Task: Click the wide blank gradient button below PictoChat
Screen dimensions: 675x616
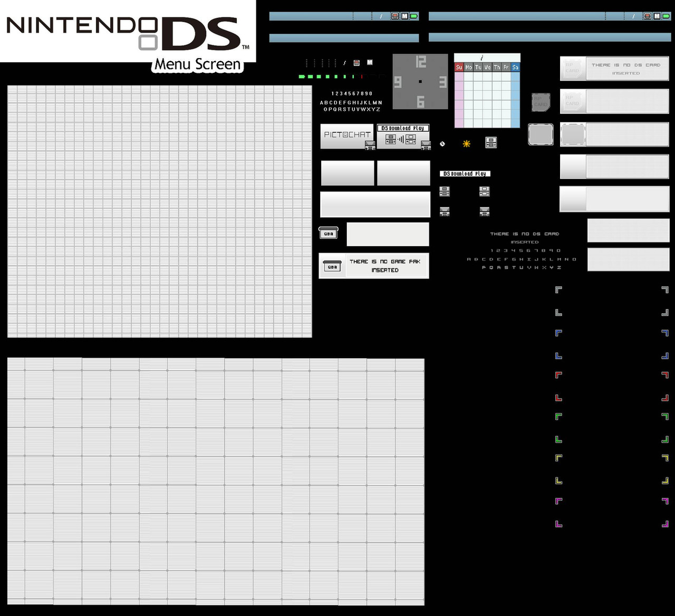Action: 375,204
